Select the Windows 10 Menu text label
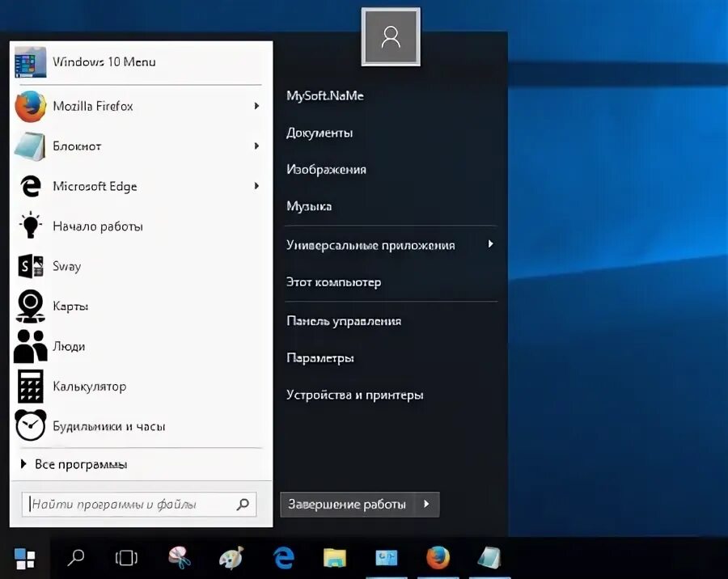Screen dimensions: 728x579 click(x=104, y=61)
